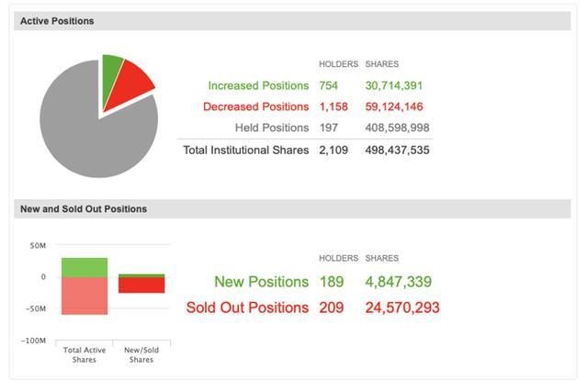Click the 4,847,339 new shares value
The height and width of the screenshot is (391, 588).
tap(398, 282)
